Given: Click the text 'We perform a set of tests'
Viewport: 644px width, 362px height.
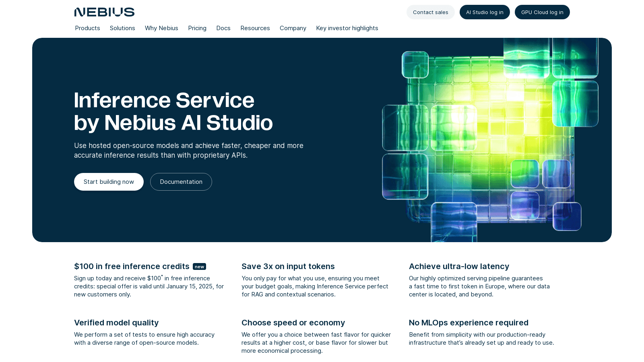Looking at the screenshot, I should tap(110, 335).
